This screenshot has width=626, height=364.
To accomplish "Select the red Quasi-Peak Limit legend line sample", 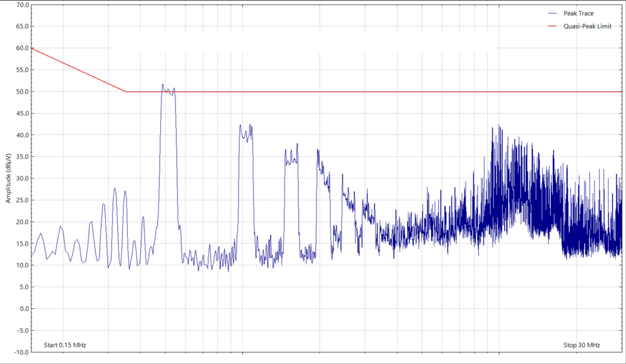I will pos(552,26).
